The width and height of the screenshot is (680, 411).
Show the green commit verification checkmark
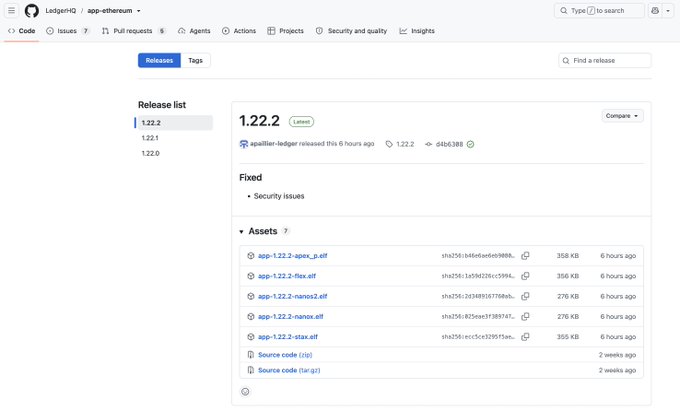(471, 144)
